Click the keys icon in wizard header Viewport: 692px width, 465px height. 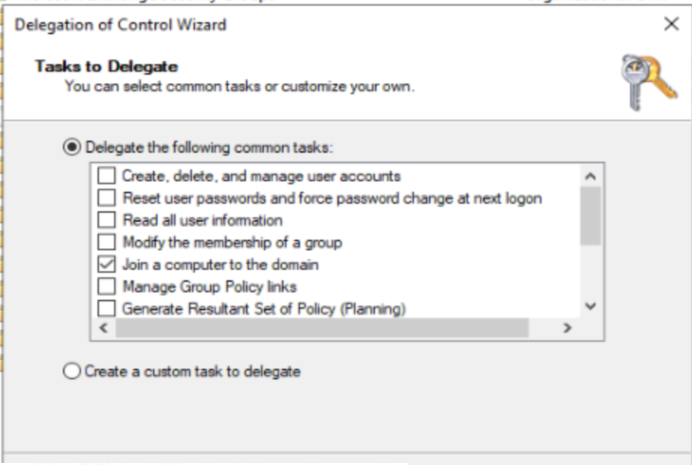[x=648, y=82]
